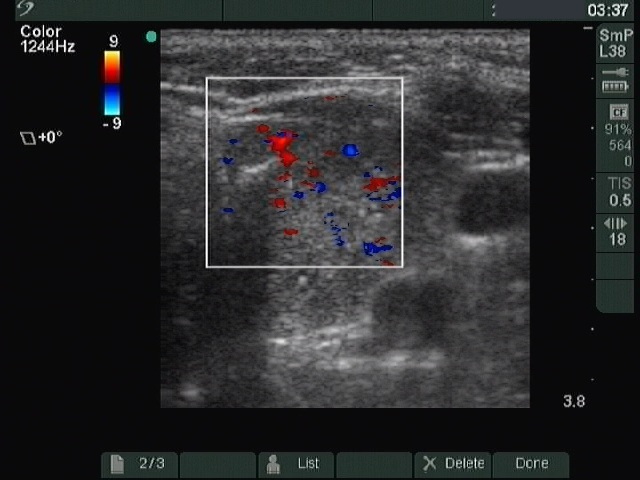Click the lower scale value -9
Viewport: 640px width, 480px height.
point(112,123)
